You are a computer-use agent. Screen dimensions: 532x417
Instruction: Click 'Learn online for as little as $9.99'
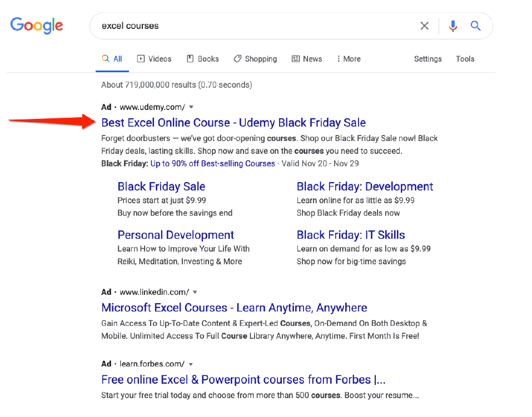point(356,200)
